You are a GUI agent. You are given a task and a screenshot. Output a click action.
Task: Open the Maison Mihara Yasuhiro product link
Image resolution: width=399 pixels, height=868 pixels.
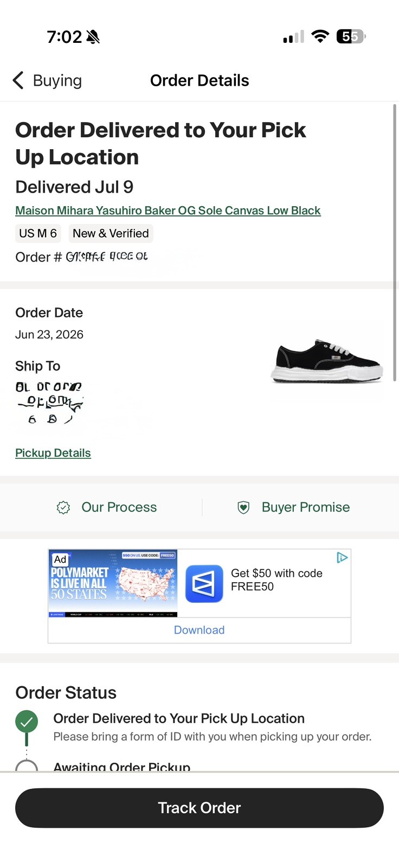(168, 210)
